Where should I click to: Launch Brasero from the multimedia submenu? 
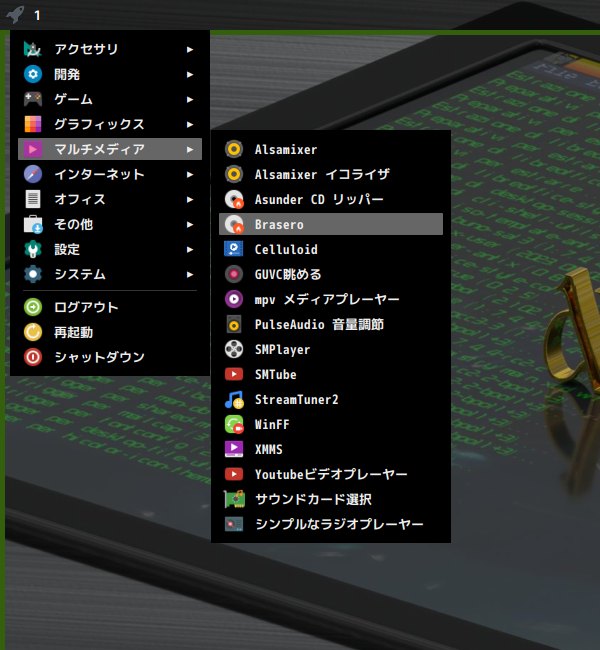pos(331,224)
